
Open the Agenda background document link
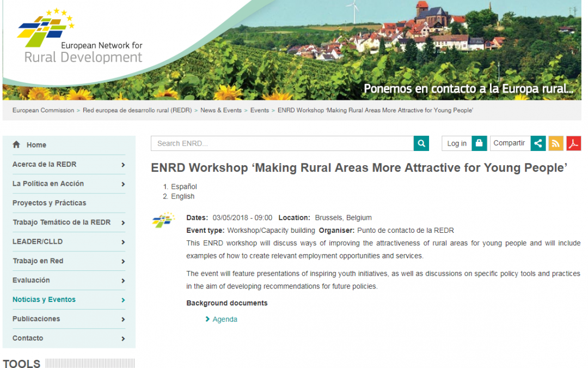224,319
